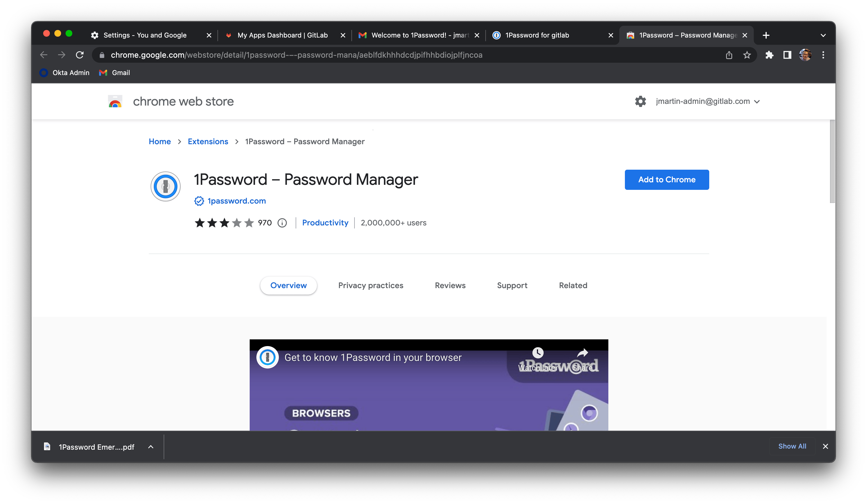Click Add to Chrome button
This screenshot has height=504, width=867.
(667, 179)
